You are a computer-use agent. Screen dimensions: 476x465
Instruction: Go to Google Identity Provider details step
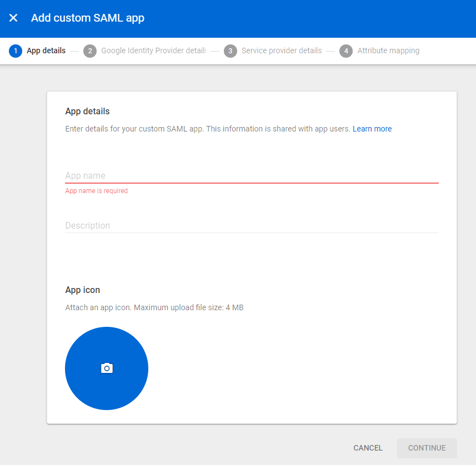coord(153,51)
